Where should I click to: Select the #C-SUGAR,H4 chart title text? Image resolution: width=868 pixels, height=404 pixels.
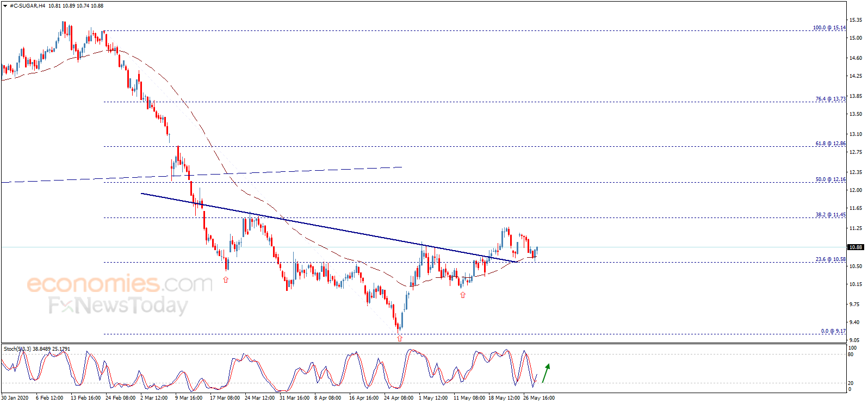tap(28, 6)
